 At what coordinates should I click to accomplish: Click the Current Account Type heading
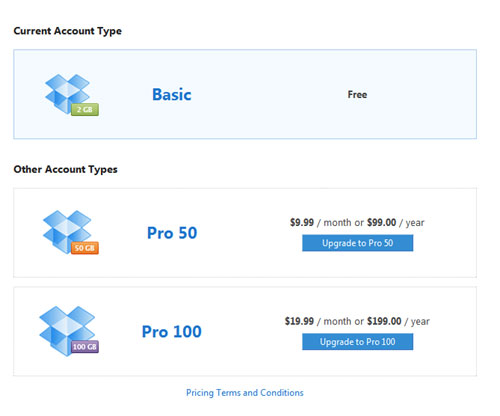coord(68,31)
